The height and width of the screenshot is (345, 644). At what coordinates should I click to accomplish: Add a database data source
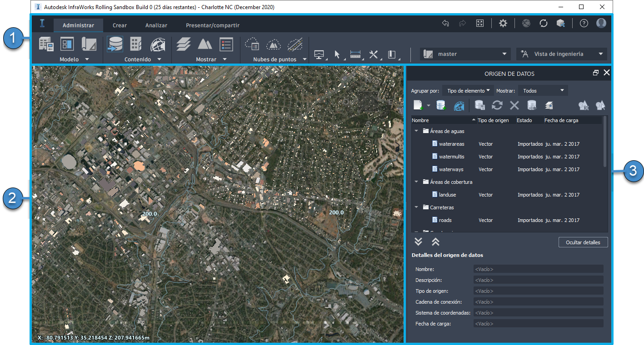(441, 105)
